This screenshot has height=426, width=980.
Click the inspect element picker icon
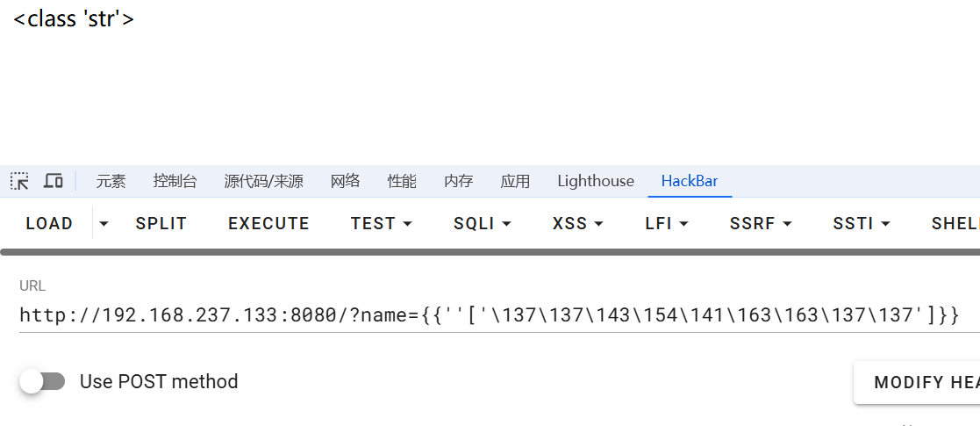pos(19,181)
